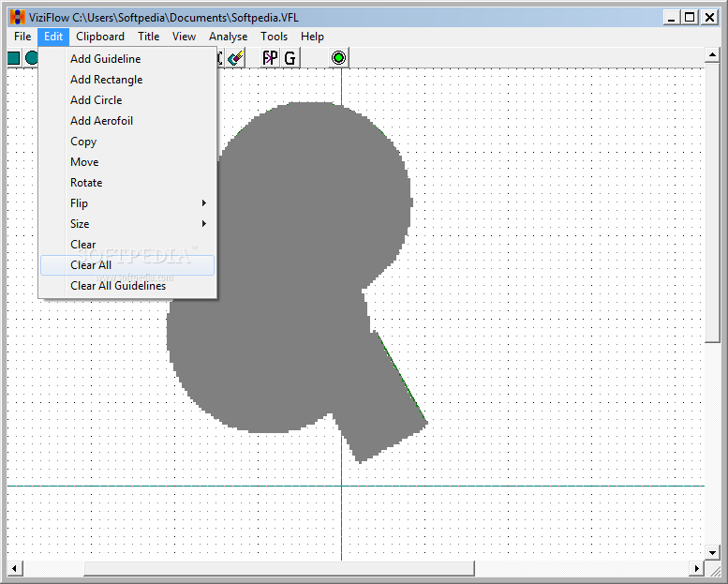Expand the Size submenu
The height and width of the screenshot is (584, 728).
pos(127,224)
